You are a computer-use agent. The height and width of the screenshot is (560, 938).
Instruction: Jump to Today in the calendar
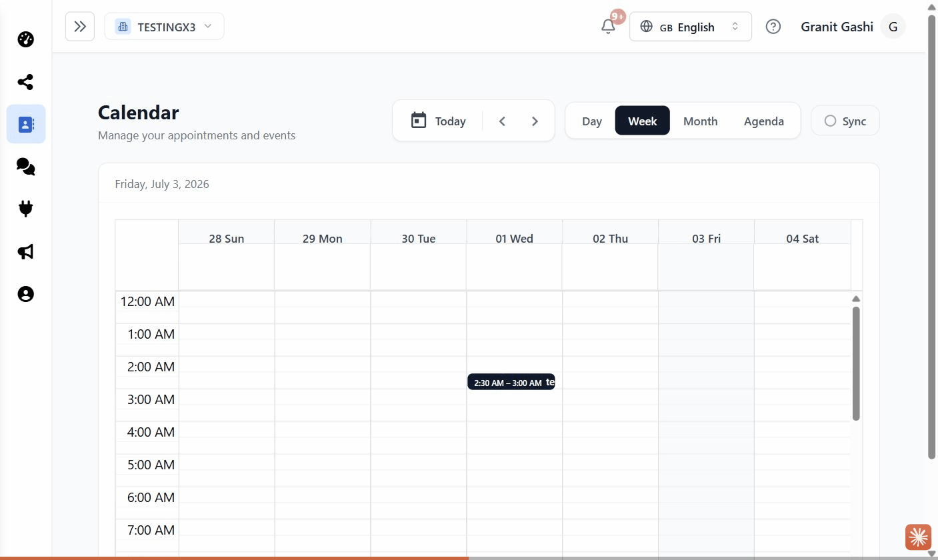[438, 121]
